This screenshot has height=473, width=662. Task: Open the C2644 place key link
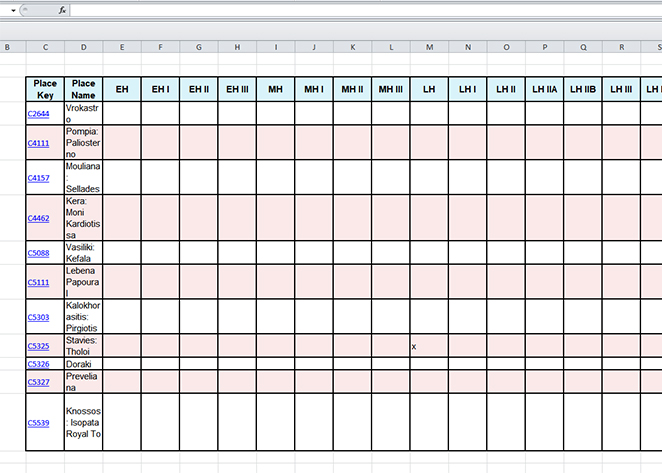pos(38,114)
